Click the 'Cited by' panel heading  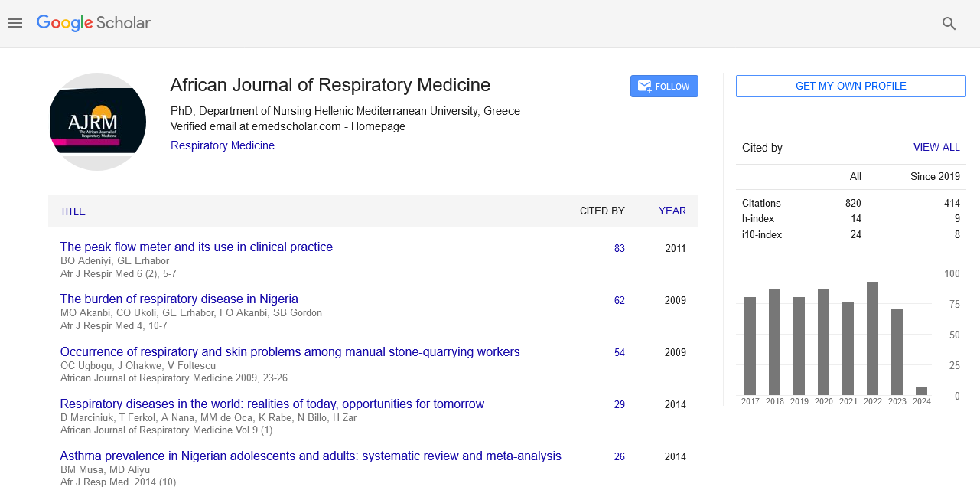point(762,148)
